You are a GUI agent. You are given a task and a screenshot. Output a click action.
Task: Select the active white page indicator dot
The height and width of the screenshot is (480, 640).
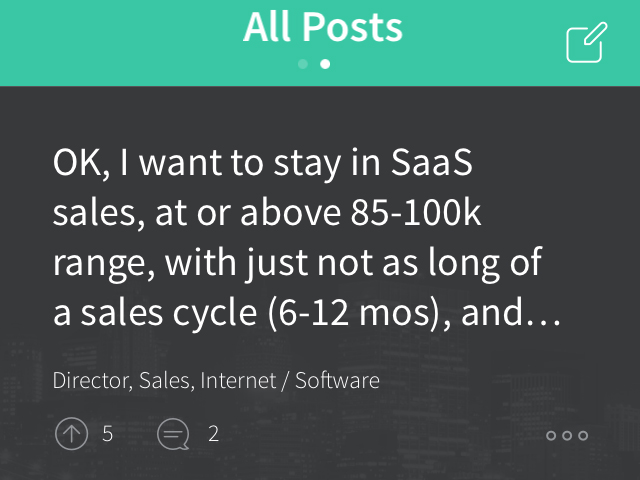coord(325,64)
